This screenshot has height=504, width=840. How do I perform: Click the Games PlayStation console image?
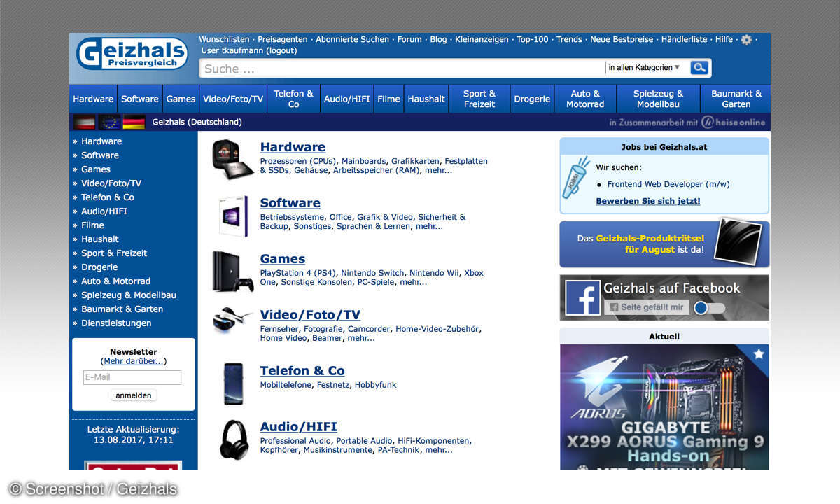tap(233, 272)
